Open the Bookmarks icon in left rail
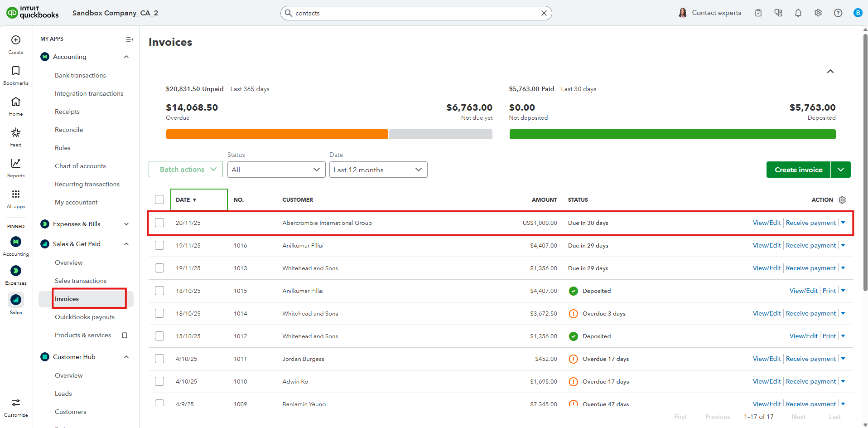868x428 pixels. 16,71
